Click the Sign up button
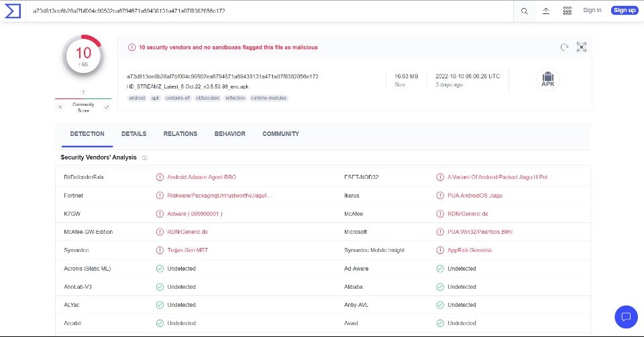The width and height of the screenshot is (644, 337). click(625, 10)
